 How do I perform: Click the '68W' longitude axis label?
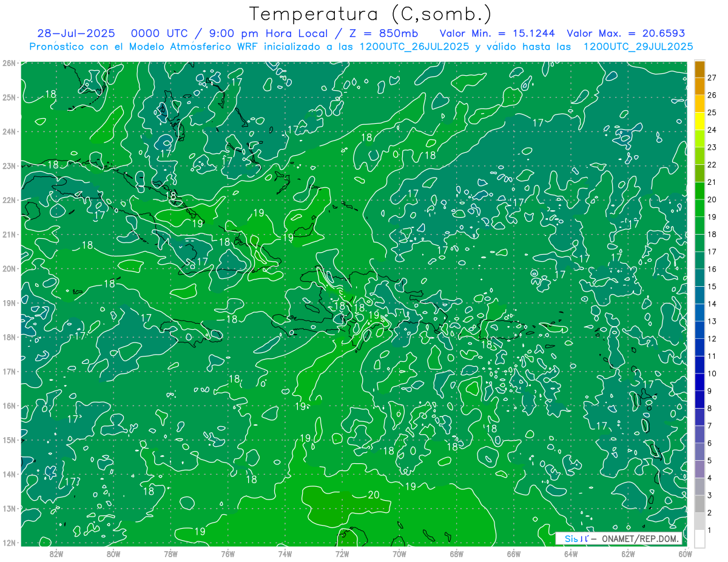pyautogui.click(x=457, y=554)
